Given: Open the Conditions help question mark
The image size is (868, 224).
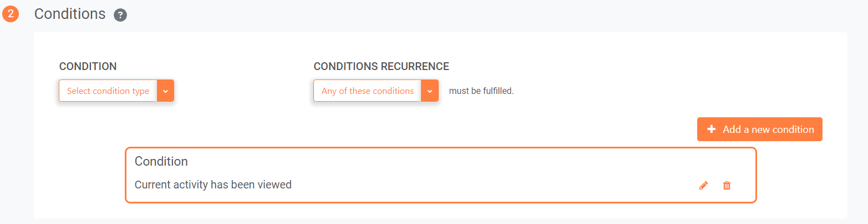Looking at the screenshot, I should click(120, 16).
